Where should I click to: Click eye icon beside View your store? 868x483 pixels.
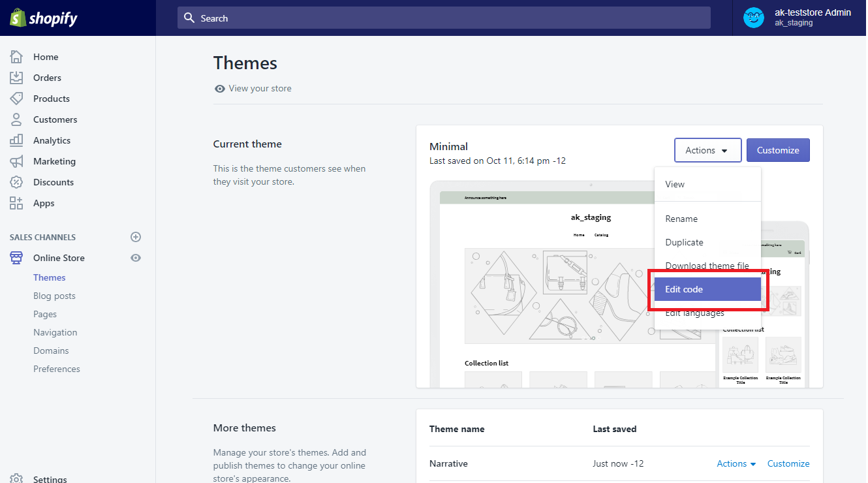(x=220, y=89)
